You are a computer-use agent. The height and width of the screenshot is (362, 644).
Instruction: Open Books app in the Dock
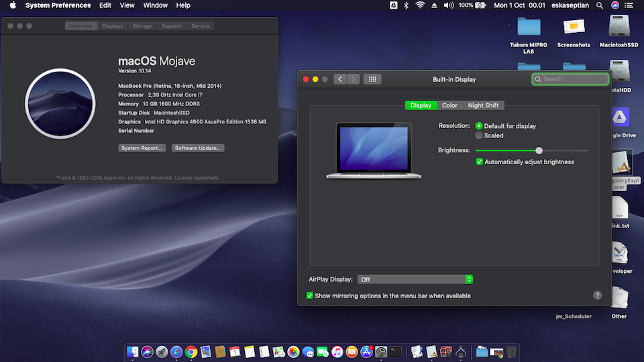[352, 352]
